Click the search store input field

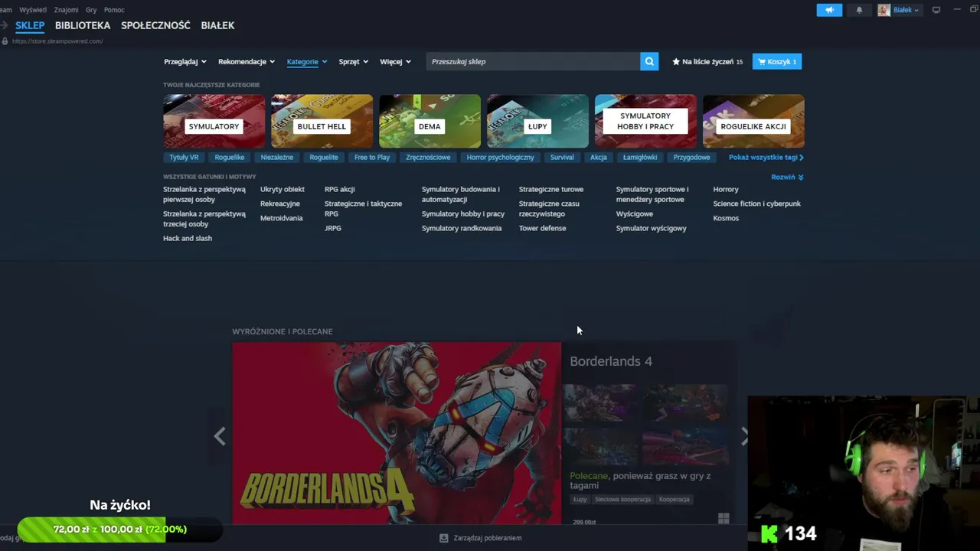tap(533, 61)
